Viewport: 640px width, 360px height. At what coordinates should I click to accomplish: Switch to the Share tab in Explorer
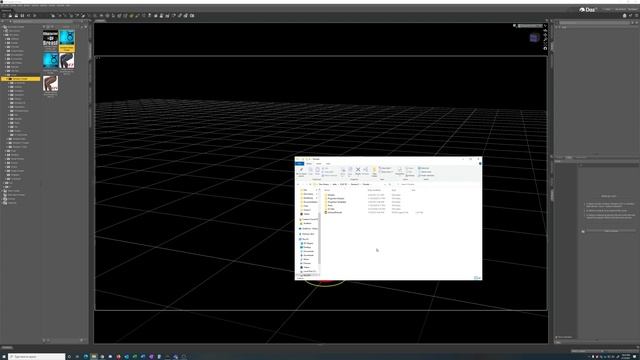pyautogui.click(x=318, y=164)
